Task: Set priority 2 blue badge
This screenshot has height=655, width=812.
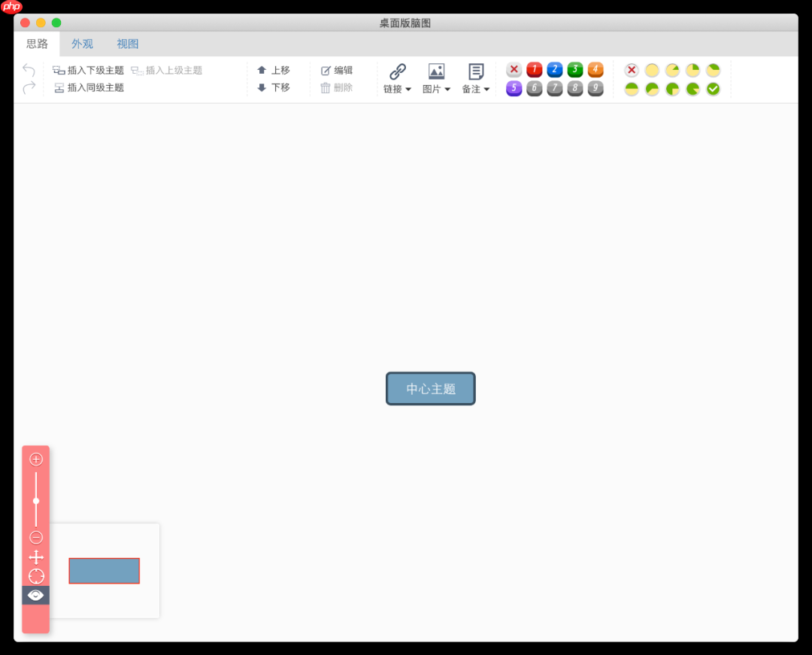Action: tap(555, 69)
